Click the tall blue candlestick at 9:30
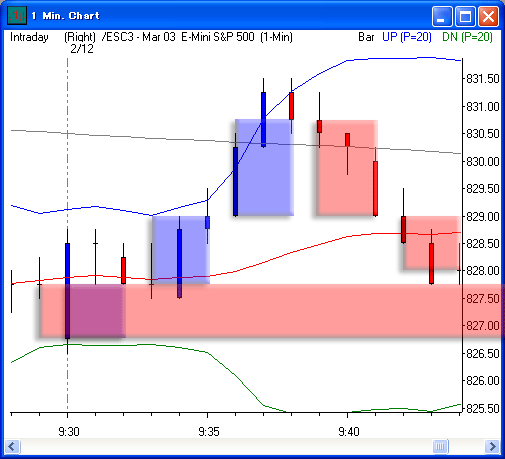The image size is (505, 459). (x=68, y=291)
